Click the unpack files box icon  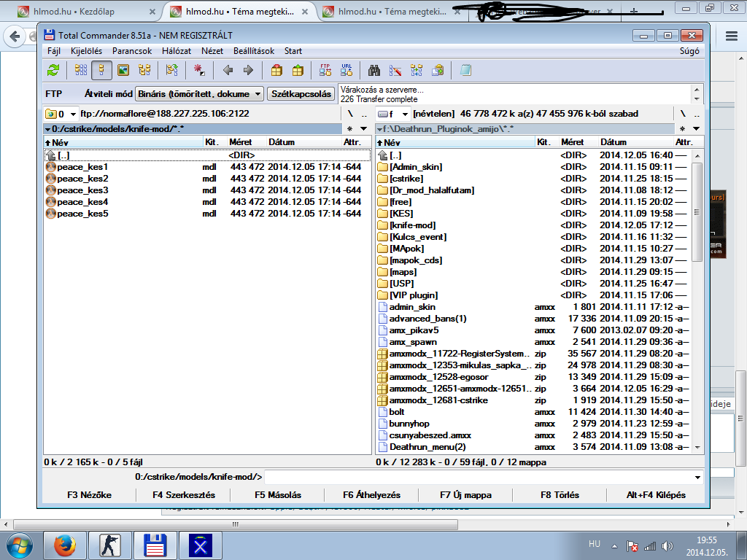298,71
